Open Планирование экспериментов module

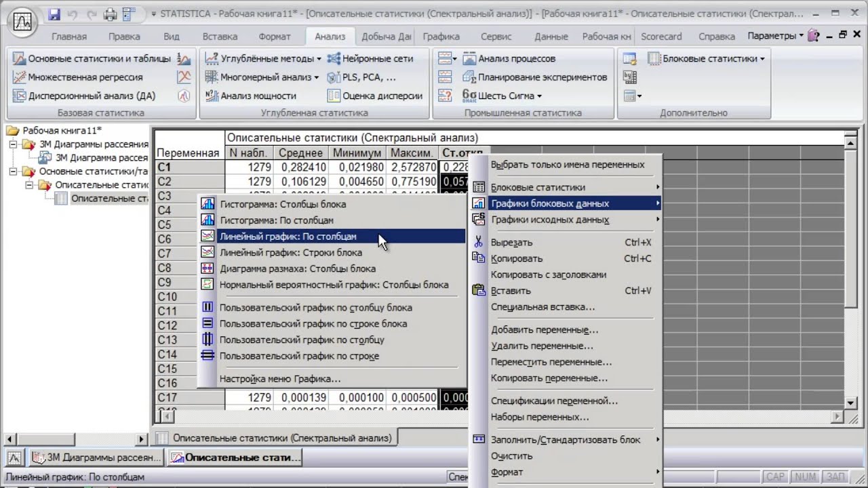tap(542, 77)
